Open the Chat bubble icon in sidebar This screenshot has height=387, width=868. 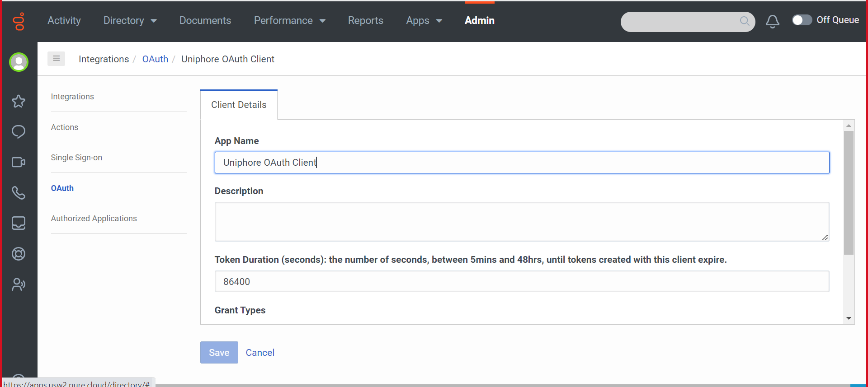[x=19, y=132]
